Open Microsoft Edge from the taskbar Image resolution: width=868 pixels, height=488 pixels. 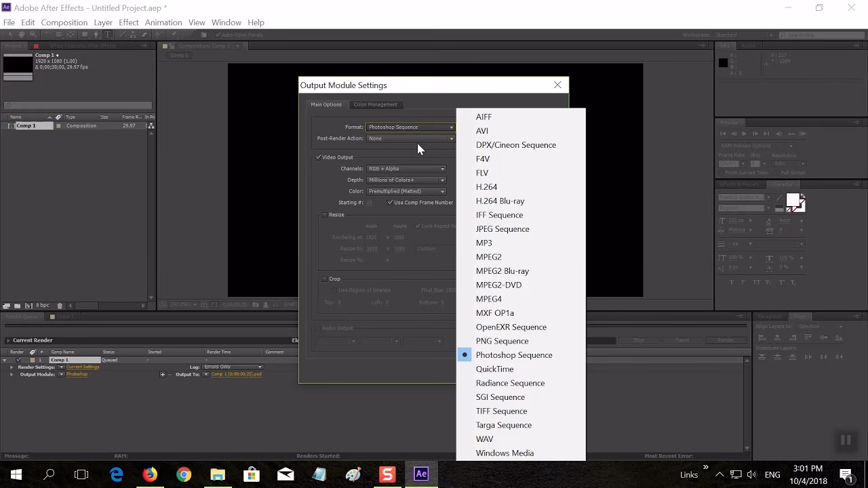point(116,474)
